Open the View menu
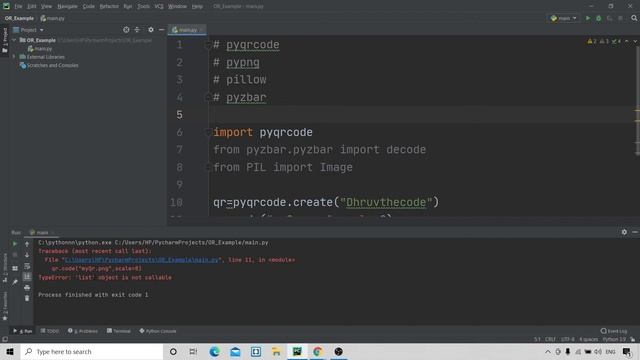This screenshot has height=360, width=640. pos(46,7)
